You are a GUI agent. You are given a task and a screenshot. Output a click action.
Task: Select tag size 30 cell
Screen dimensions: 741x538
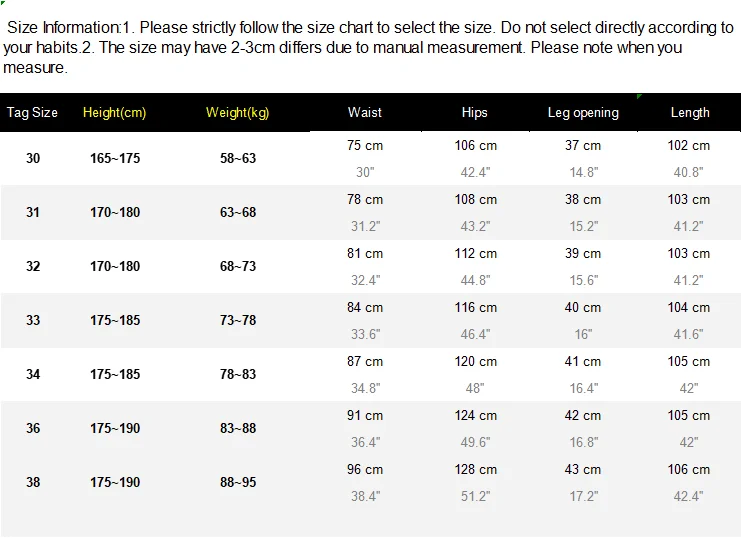pyautogui.click(x=33, y=158)
